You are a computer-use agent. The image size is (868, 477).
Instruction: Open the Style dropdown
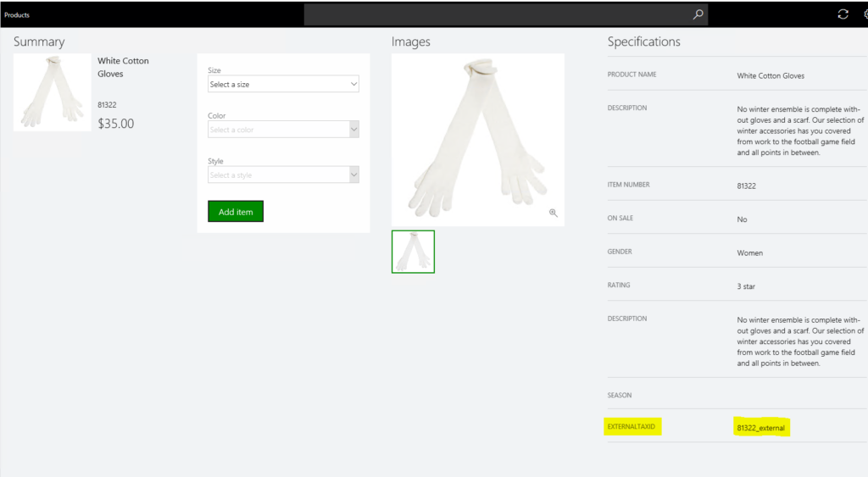(x=283, y=175)
